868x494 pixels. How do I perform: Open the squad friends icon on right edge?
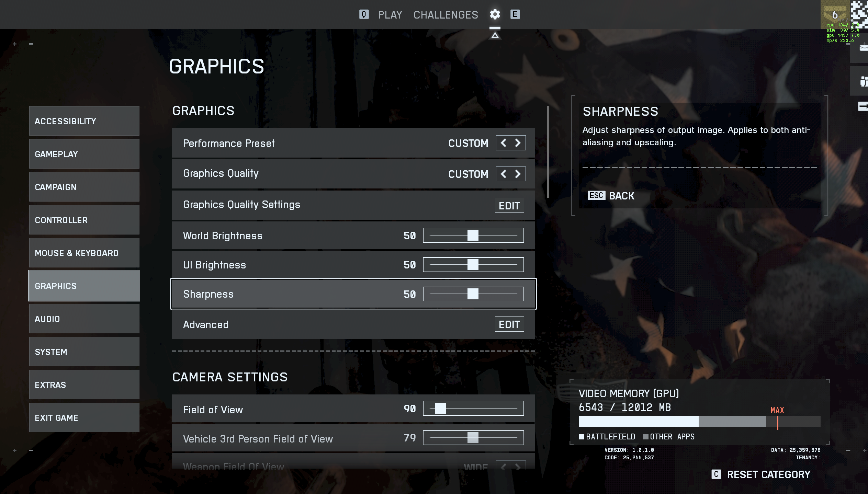tap(863, 81)
